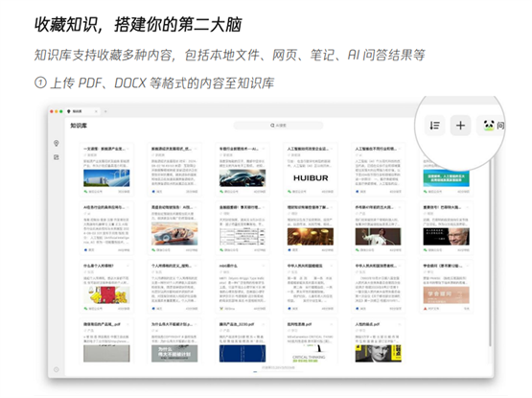Click the magnifier icon in the AI search bar

point(272,126)
